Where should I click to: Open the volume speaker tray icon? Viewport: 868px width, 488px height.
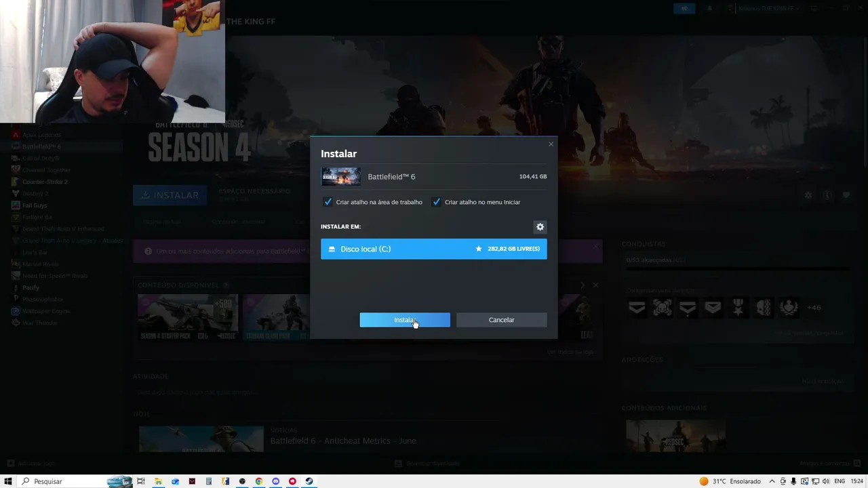(x=825, y=481)
